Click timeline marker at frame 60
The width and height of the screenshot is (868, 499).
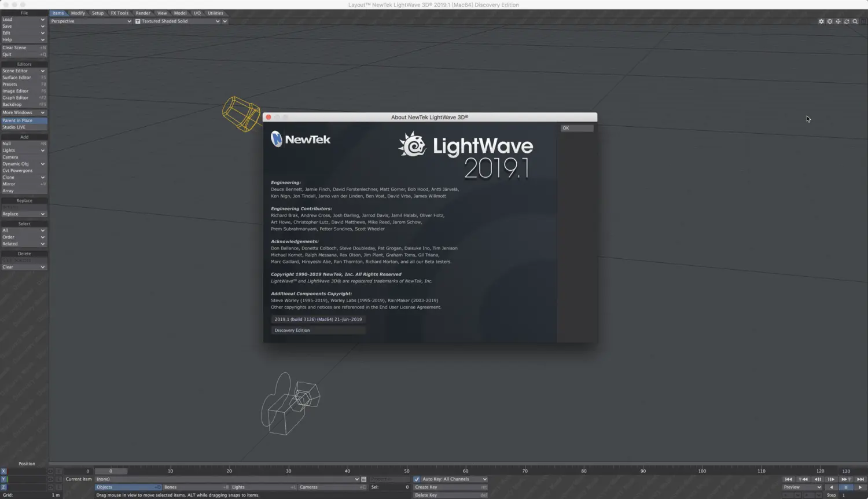pos(465,471)
